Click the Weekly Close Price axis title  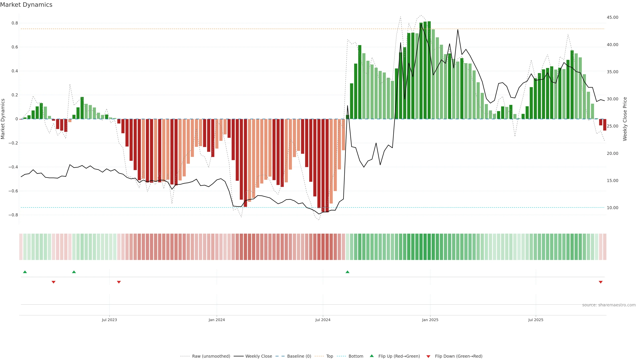pyautogui.click(x=625, y=119)
